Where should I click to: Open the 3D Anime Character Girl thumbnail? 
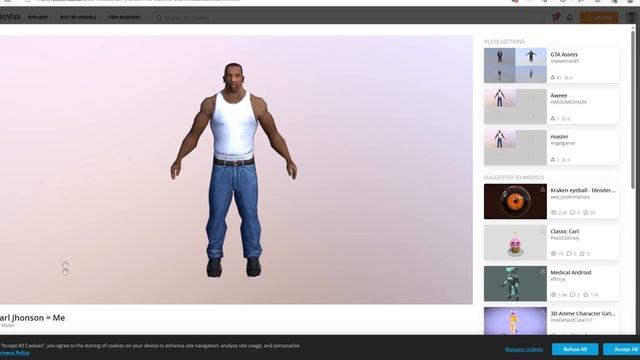tap(515, 321)
